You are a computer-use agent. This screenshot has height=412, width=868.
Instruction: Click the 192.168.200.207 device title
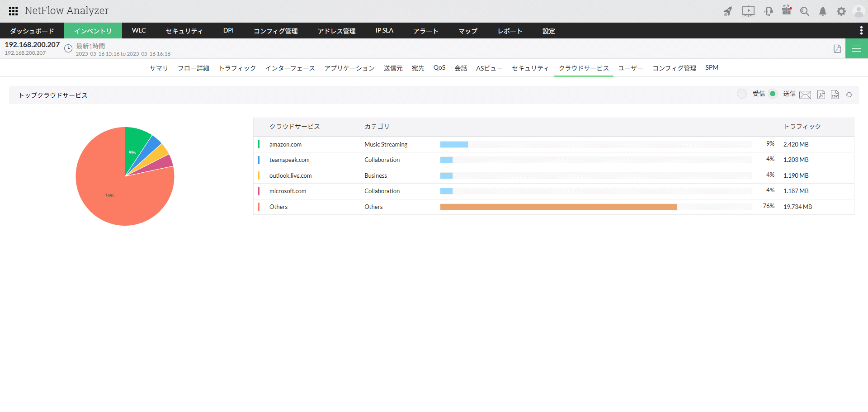[x=32, y=44]
